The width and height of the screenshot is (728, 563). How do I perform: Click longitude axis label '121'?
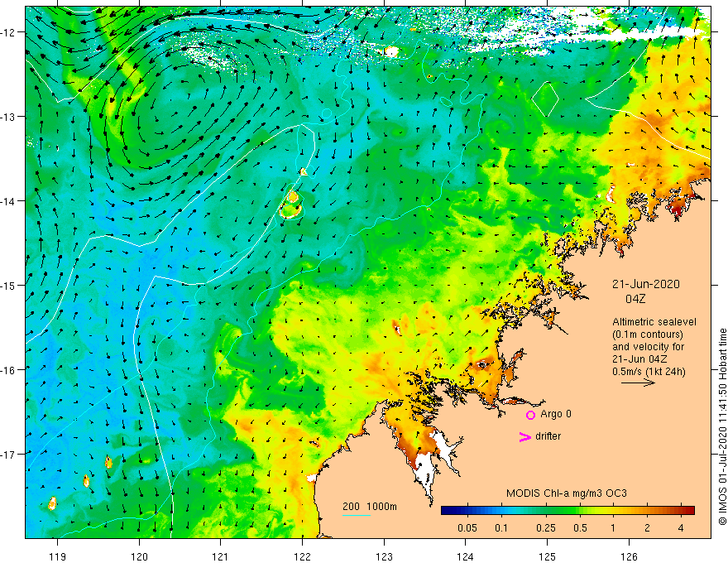tap(220, 556)
